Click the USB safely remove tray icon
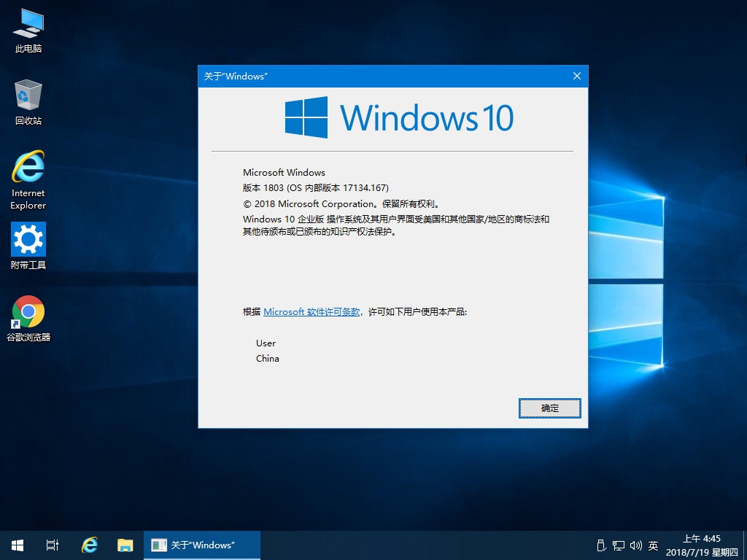 pyautogui.click(x=601, y=545)
